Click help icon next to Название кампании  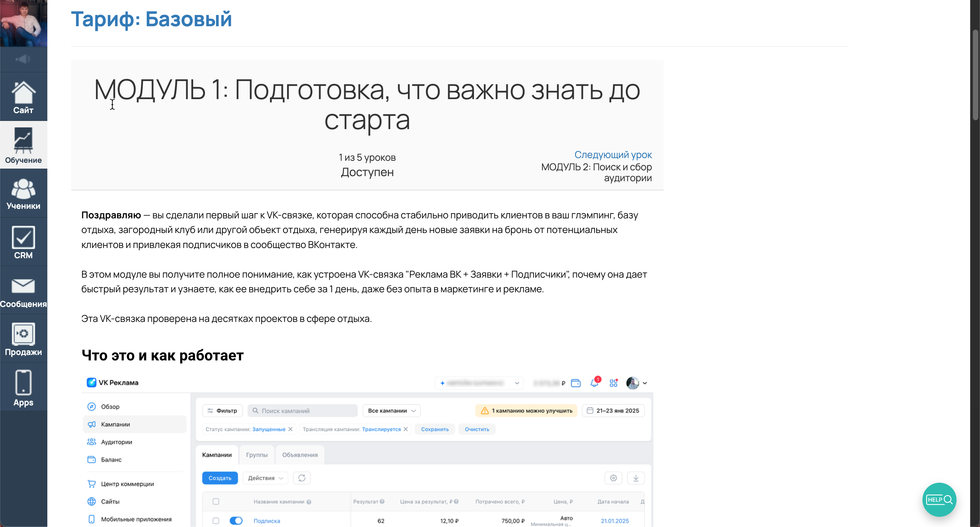tap(309, 501)
